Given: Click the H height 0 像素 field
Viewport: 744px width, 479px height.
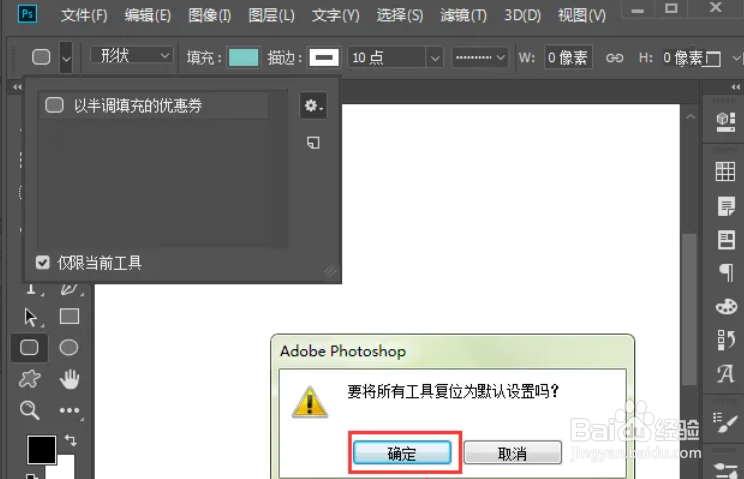Looking at the screenshot, I should 682,58.
